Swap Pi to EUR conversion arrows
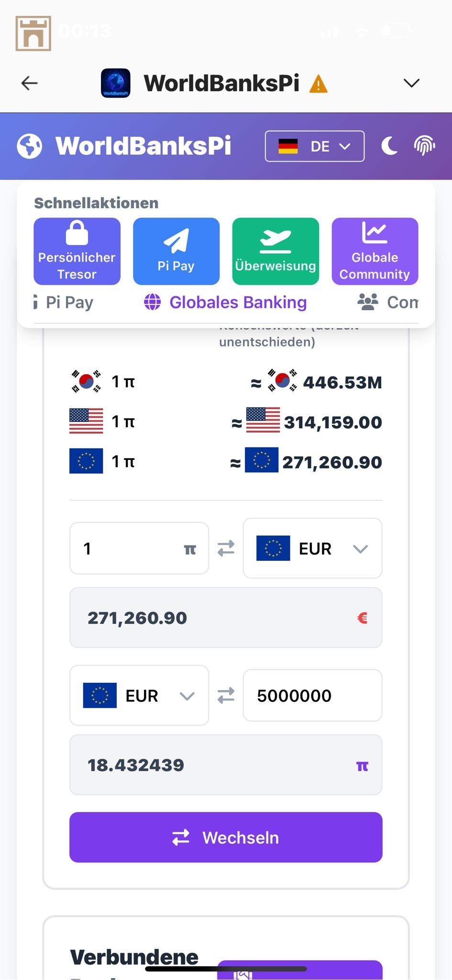452x980 pixels. point(226,548)
